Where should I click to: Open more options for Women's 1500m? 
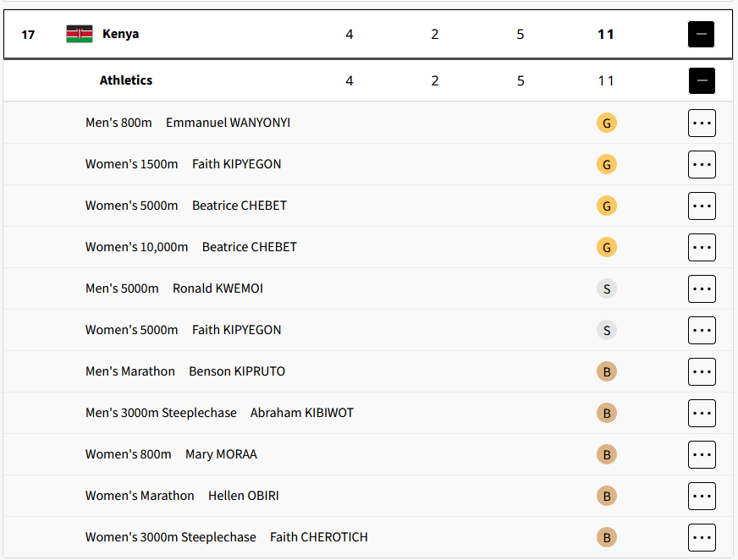click(x=702, y=164)
